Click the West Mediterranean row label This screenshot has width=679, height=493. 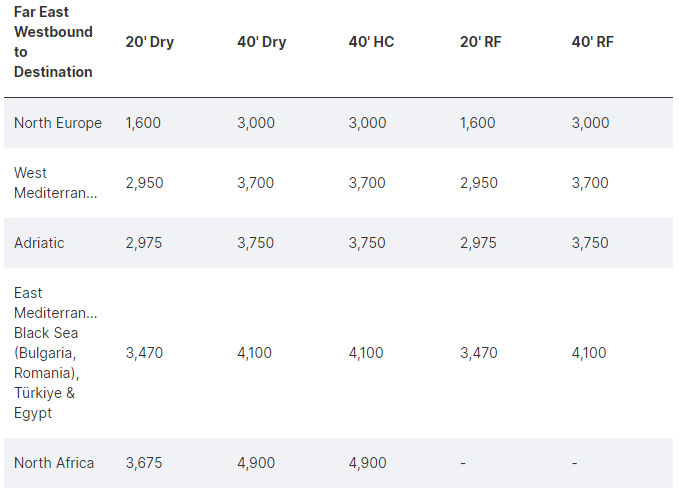(55, 183)
